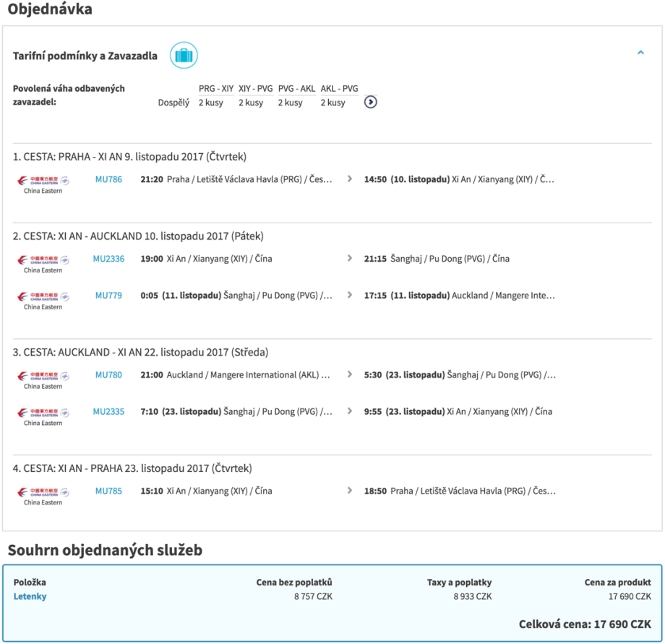
Task: Open flight number MU780 link
Action: (108, 375)
